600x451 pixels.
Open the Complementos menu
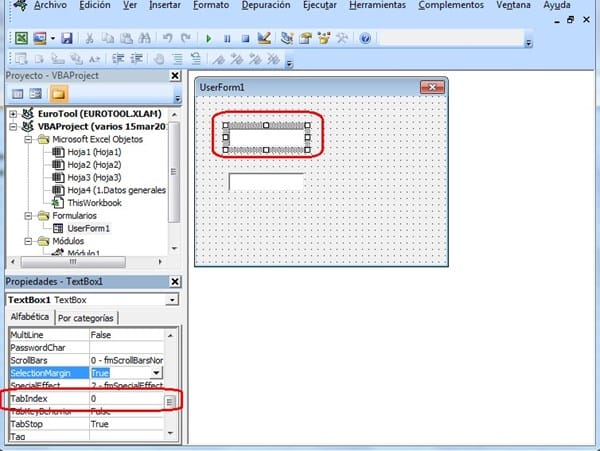[x=451, y=5]
